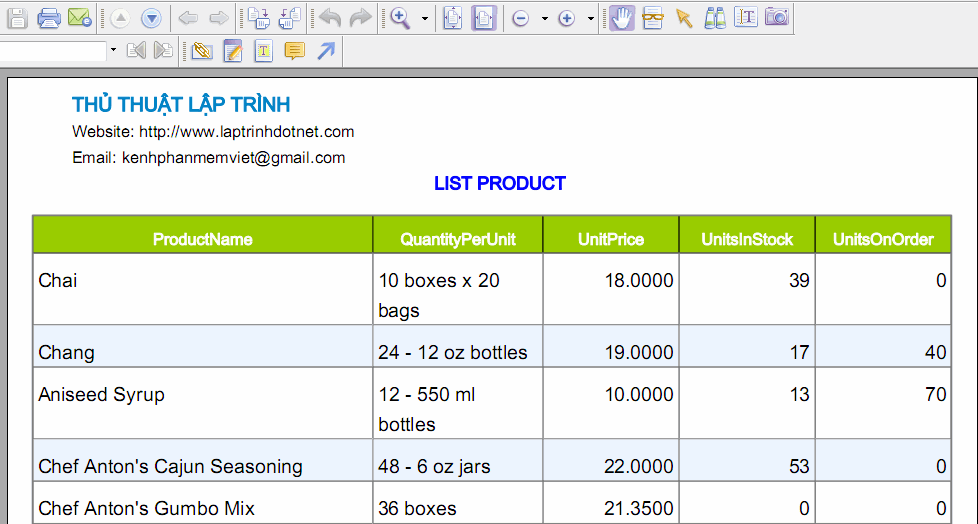978x524 pixels.
Task: Jump to last page icon
Action: point(163,51)
